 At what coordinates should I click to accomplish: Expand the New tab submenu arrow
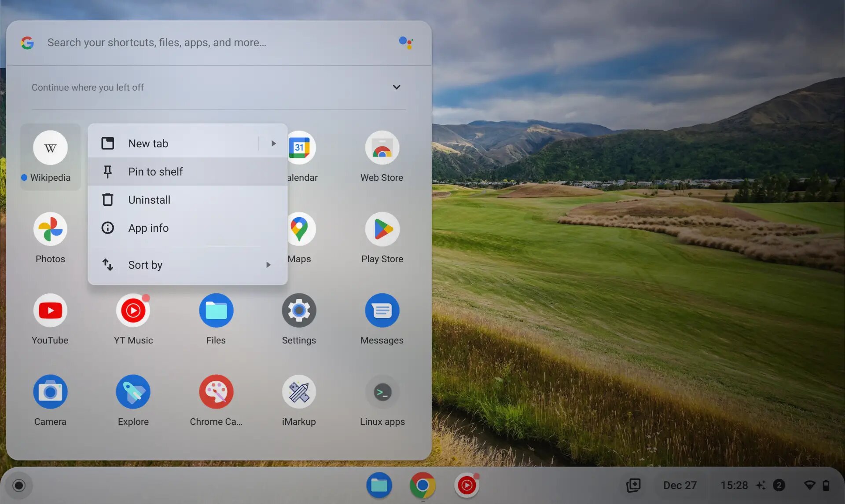(x=273, y=143)
